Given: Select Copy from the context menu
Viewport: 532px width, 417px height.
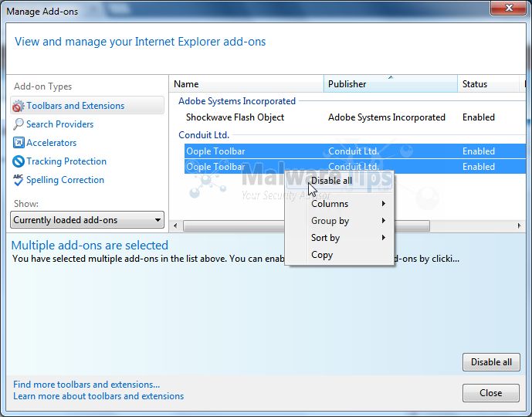Looking at the screenshot, I should 322,255.
